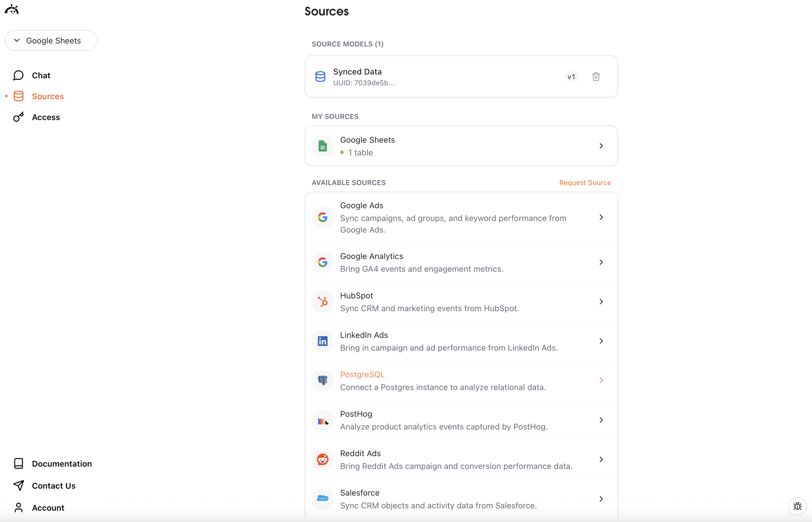Select the LinkedIn Ads icon
The image size is (812, 522).
pos(322,341)
